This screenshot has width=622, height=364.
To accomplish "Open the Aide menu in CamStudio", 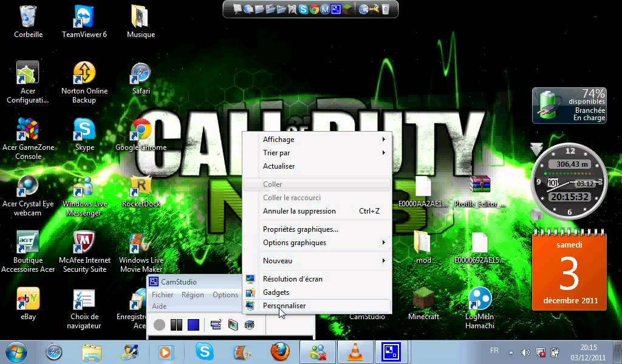I will click(159, 306).
